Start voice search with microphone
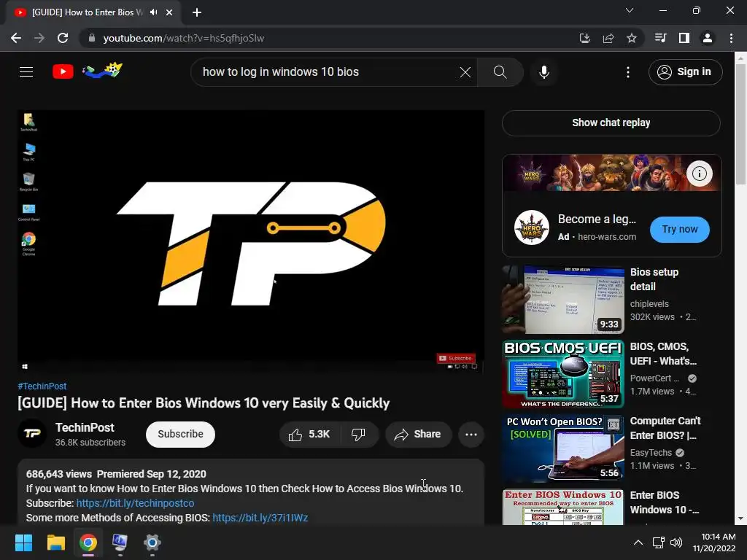 (543, 72)
